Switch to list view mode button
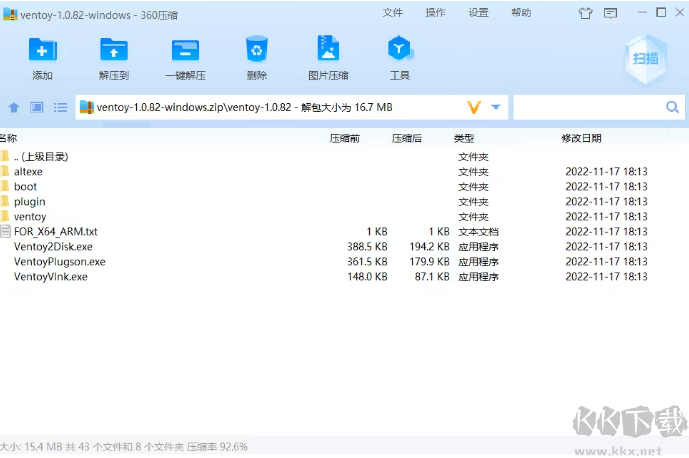 60,107
